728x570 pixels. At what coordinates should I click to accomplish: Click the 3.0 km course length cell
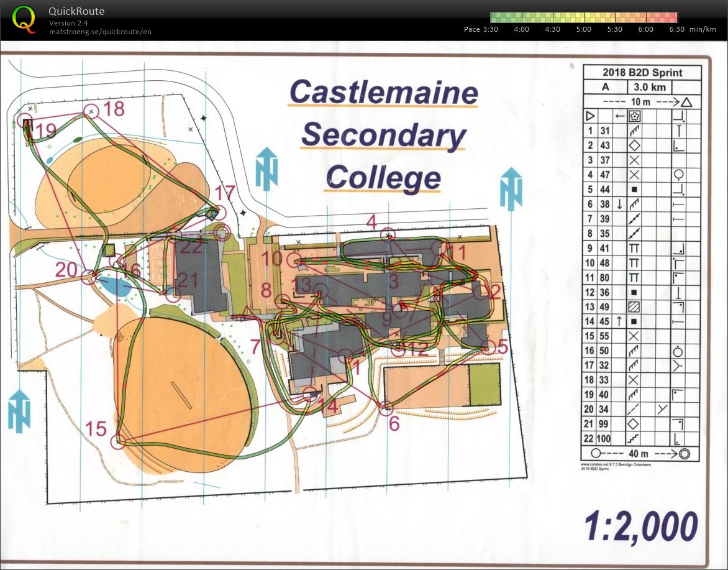[648, 88]
